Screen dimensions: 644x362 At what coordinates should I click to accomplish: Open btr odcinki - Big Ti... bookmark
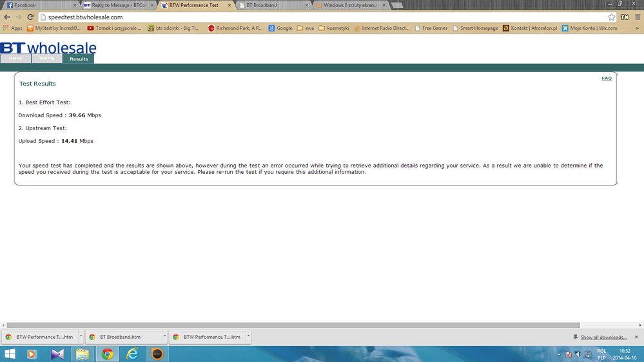pos(174,28)
